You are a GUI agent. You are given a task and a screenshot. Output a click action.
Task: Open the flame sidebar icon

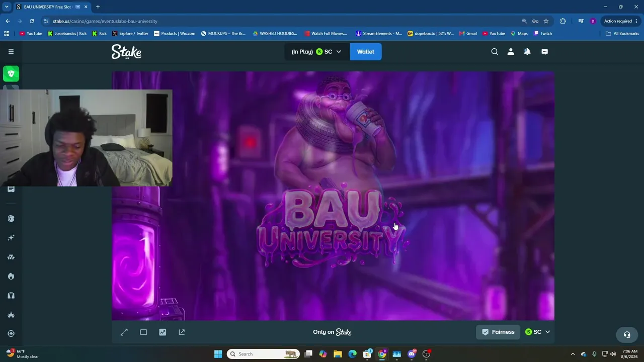tap(11, 276)
